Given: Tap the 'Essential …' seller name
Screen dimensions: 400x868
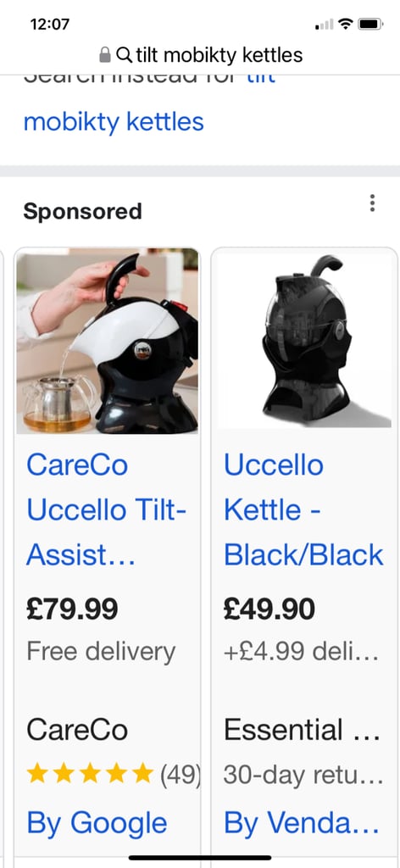Looking at the screenshot, I should [x=303, y=730].
